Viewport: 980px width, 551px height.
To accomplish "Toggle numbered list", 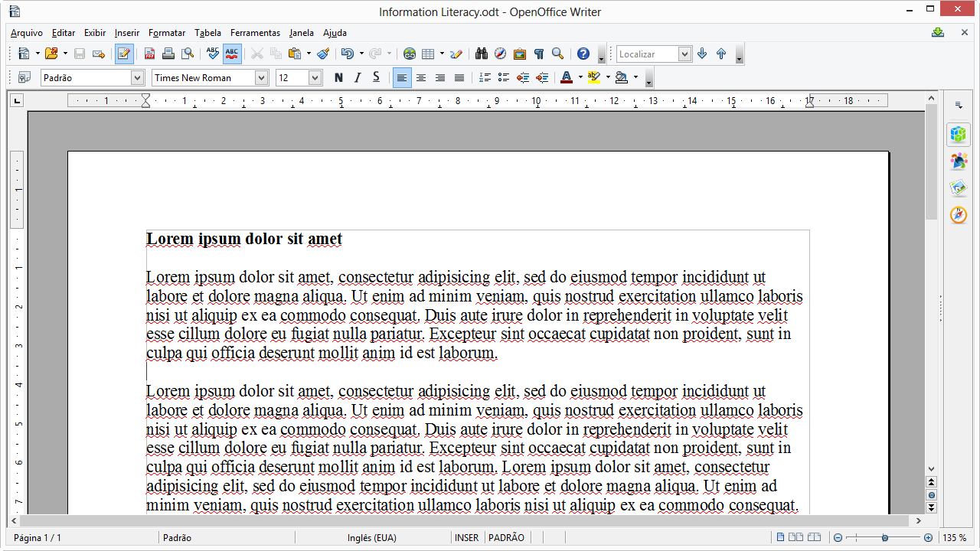I will pyautogui.click(x=485, y=77).
